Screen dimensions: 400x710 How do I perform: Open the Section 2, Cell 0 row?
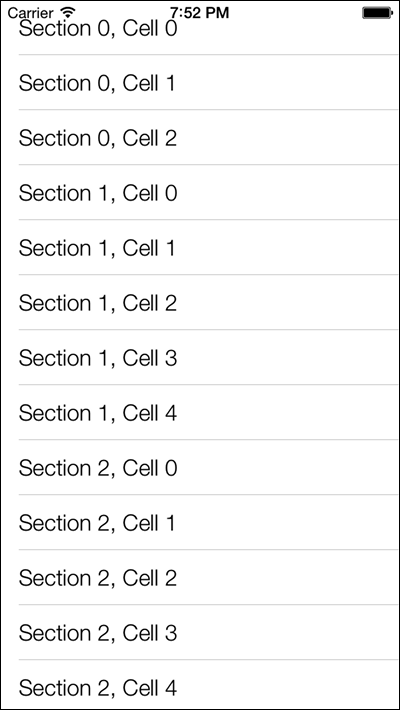click(x=200, y=467)
